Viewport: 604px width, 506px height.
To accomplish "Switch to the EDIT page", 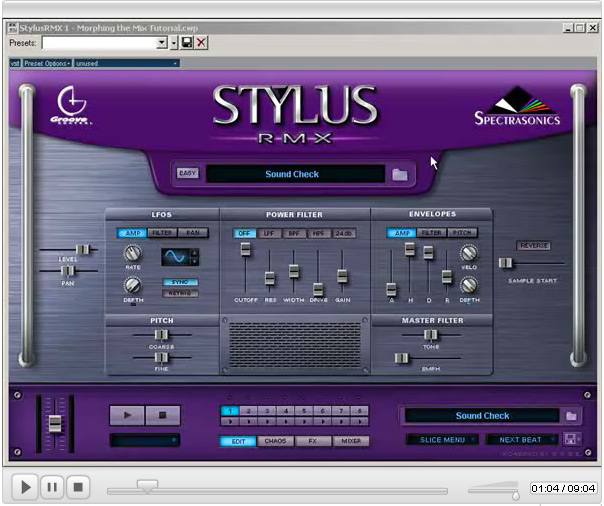I will [238, 441].
